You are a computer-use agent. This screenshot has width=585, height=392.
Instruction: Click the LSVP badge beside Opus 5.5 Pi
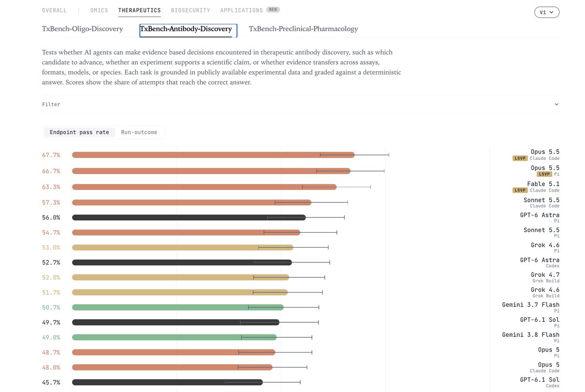tap(544, 174)
